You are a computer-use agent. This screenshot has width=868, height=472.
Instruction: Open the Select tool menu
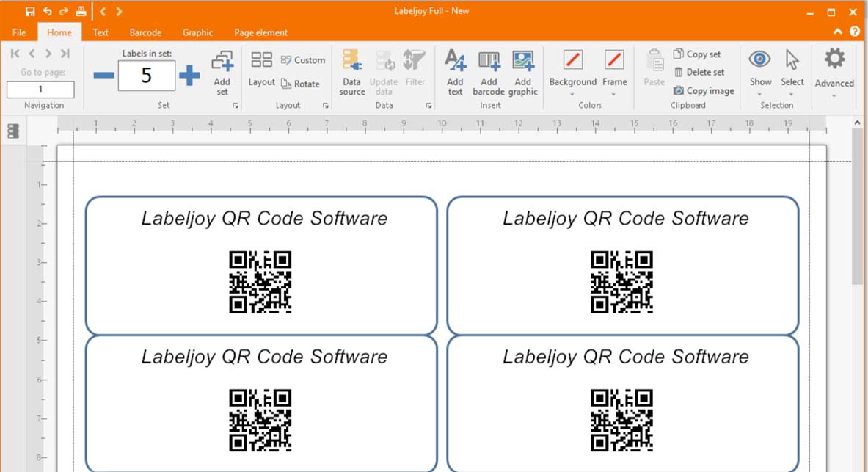point(792,73)
